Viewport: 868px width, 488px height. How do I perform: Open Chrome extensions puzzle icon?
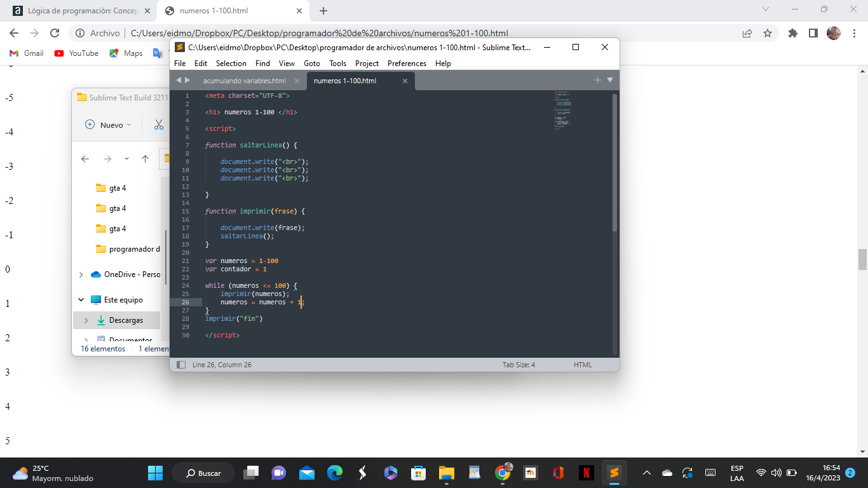pyautogui.click(x=792, y=33)
